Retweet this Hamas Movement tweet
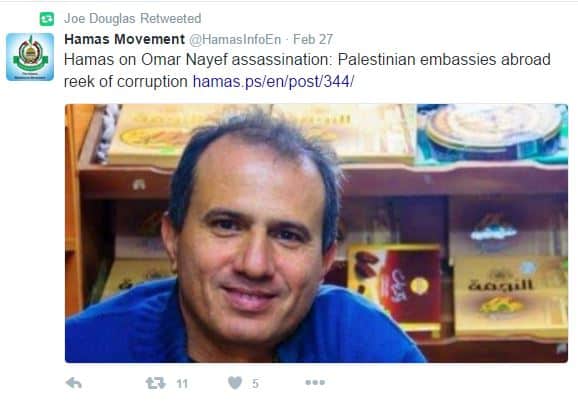578x404 pixels. click(156, 383)
